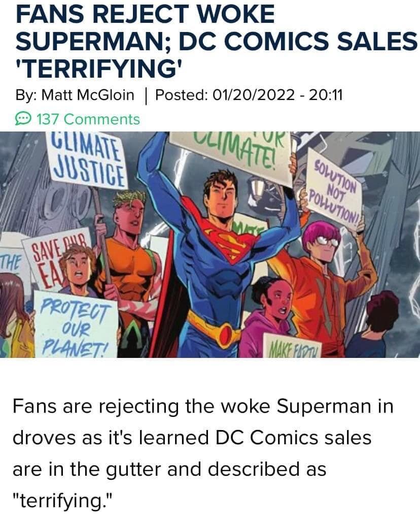Image resolution: width=420 pixels, height=526 pixels.
Task: Click the 'Make Earth' sign at bottom
Action: (x=293, y=346)
